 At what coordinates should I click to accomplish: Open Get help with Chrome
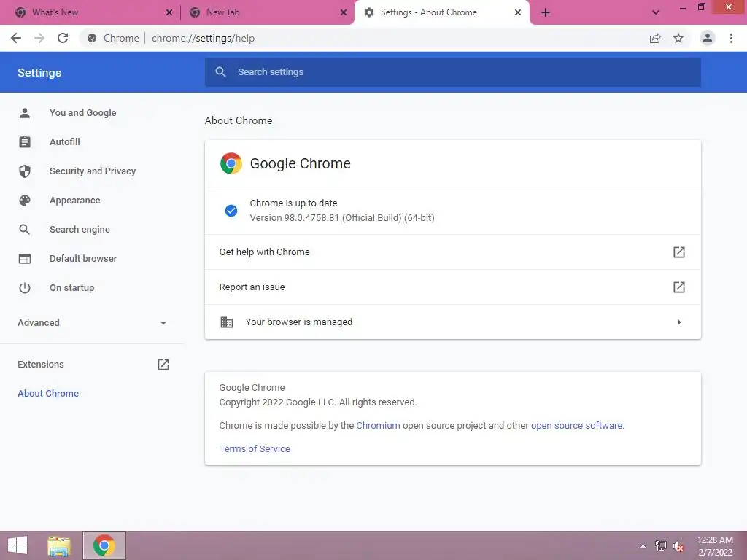(x=452, y=252)
